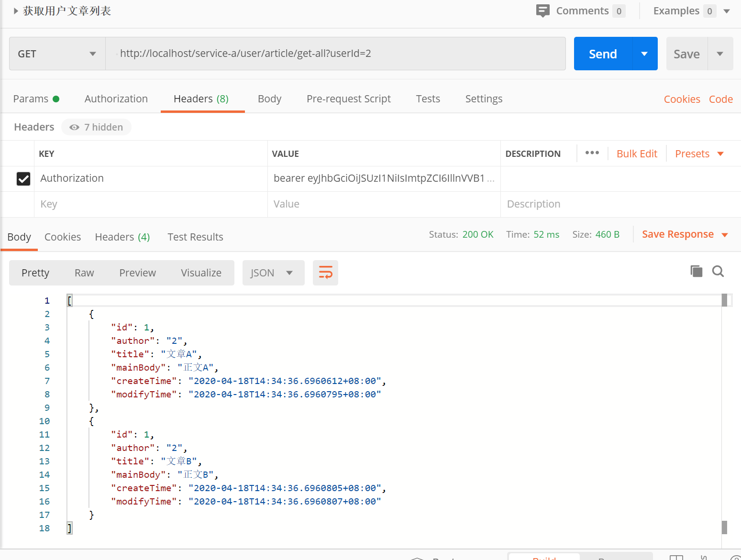Click the "mainBody": "正文B" line
The height and width of the screenshot is (560, 741).
165,474
